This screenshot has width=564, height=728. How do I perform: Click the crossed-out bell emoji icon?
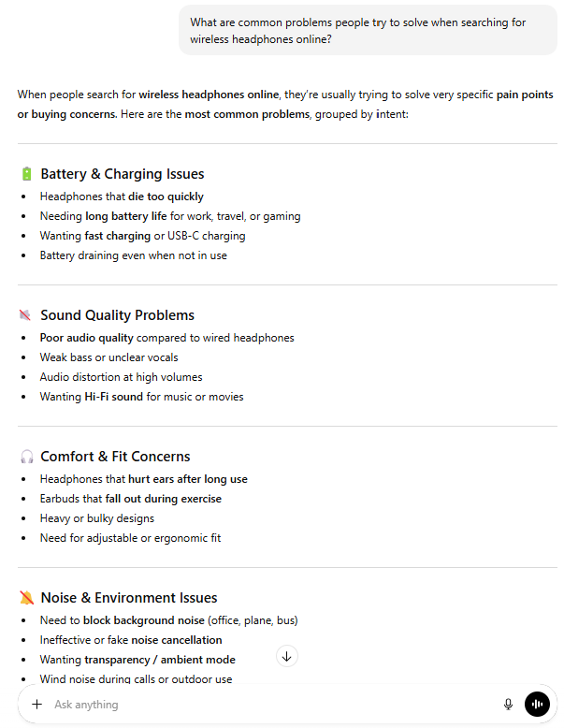click(x=27, y=598)
